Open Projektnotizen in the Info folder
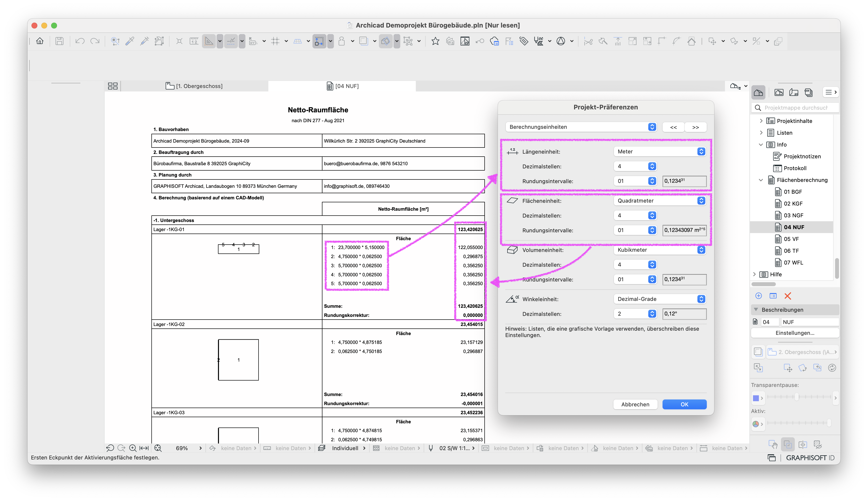Viewport: 868px width, 501px height. (x=802, y=156)
